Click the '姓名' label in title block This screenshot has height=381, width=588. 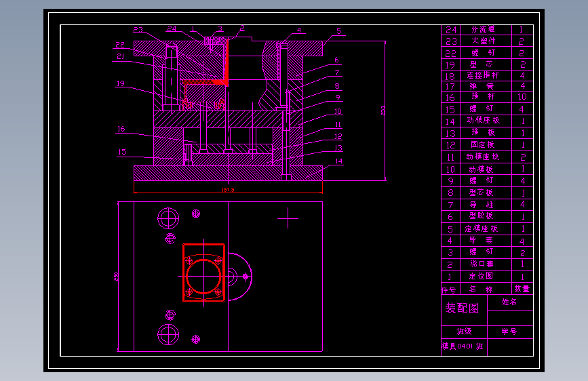[x=509, y=302]
